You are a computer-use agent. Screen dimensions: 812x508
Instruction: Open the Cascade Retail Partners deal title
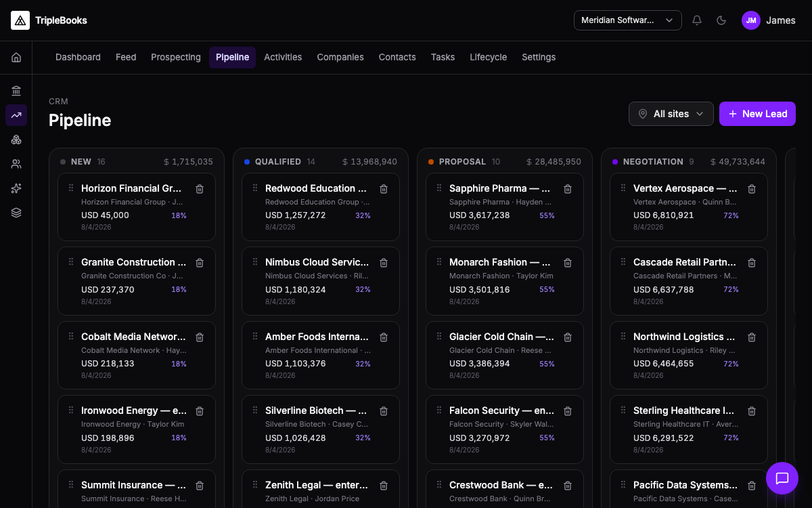685,262
